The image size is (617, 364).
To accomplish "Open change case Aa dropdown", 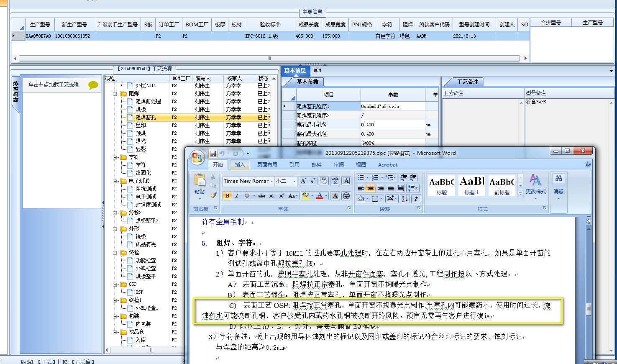I will [293, 195].
